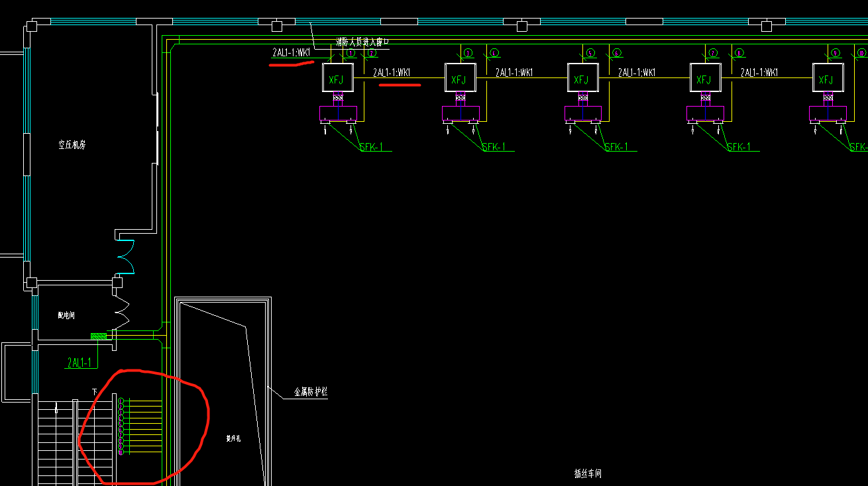Select circled tag 3 above the XFJ row

point(468,53)
